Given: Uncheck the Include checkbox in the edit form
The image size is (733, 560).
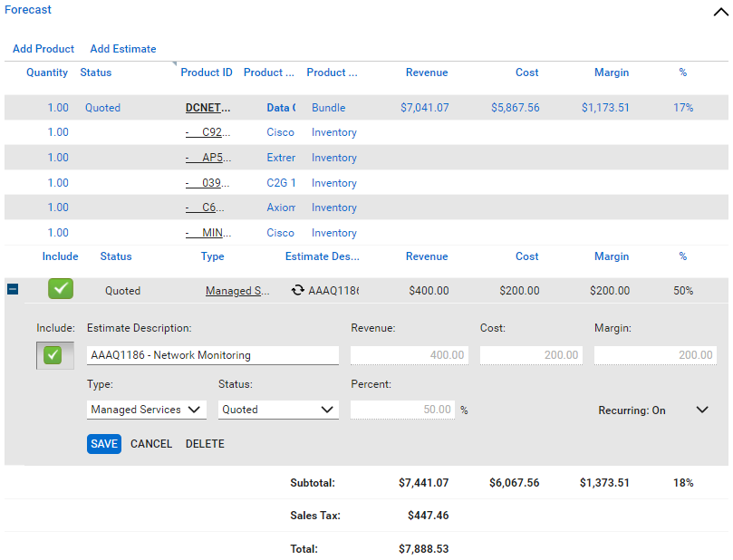Looking at the screenshot, I should click(53, 355).
